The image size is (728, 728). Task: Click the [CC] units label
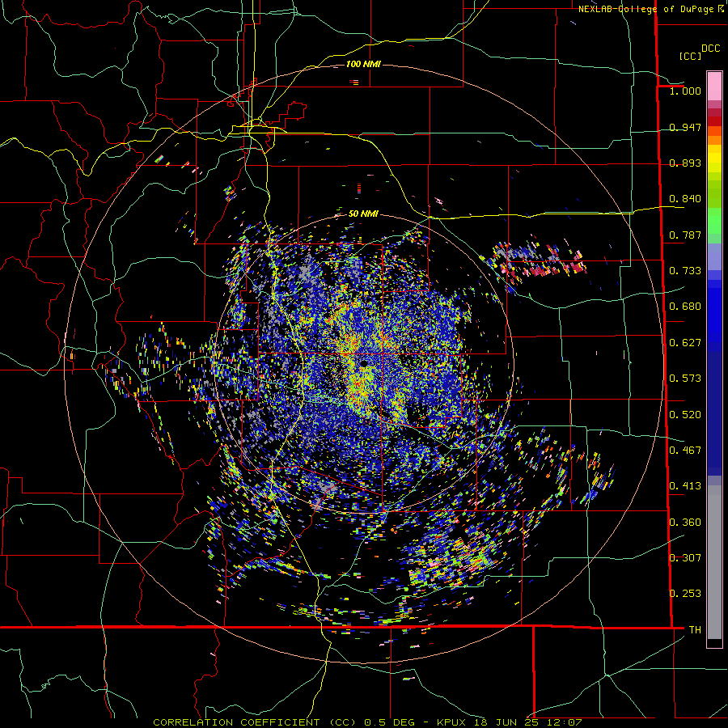tap(690, 56)
